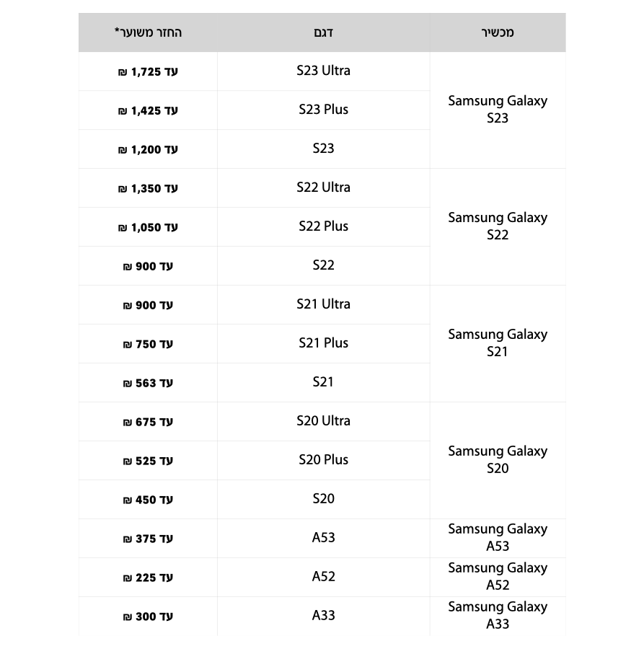Select the S21 Ultra model cell
Screen dimensions: 644x649
pyautogui.click(x=323, y=304)
